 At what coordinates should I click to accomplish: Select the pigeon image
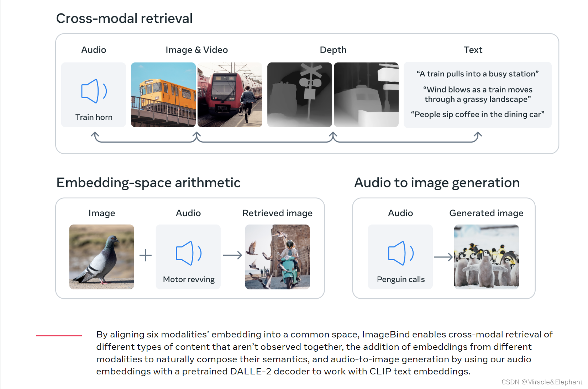pos(102,257)
